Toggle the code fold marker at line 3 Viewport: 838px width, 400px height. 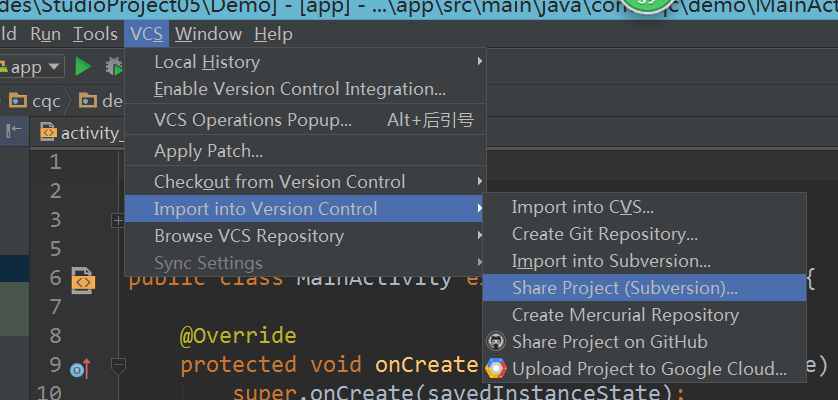[x=117, y=219]
